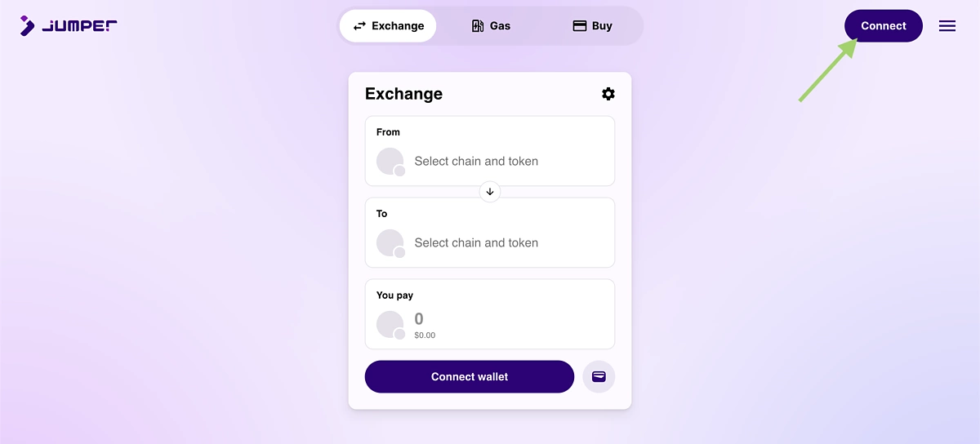
Task: Select the Exchange tab
Action: (x=388, y=26)
